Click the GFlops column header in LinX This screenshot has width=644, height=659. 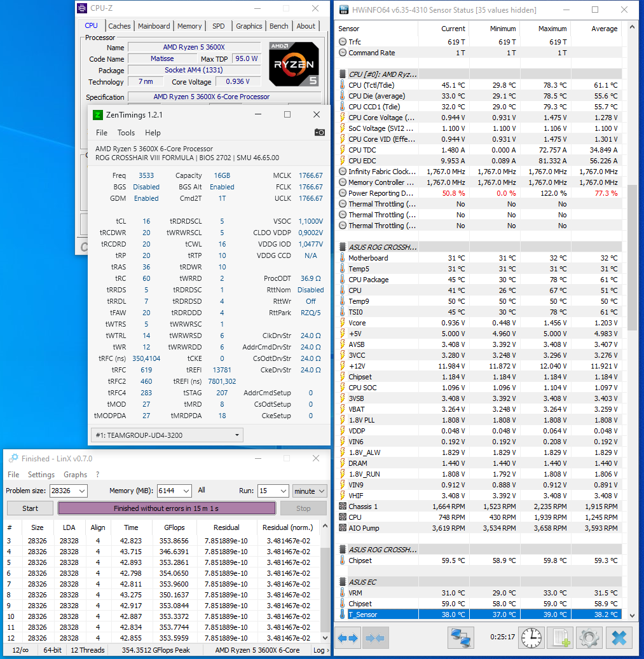[174, 527]
